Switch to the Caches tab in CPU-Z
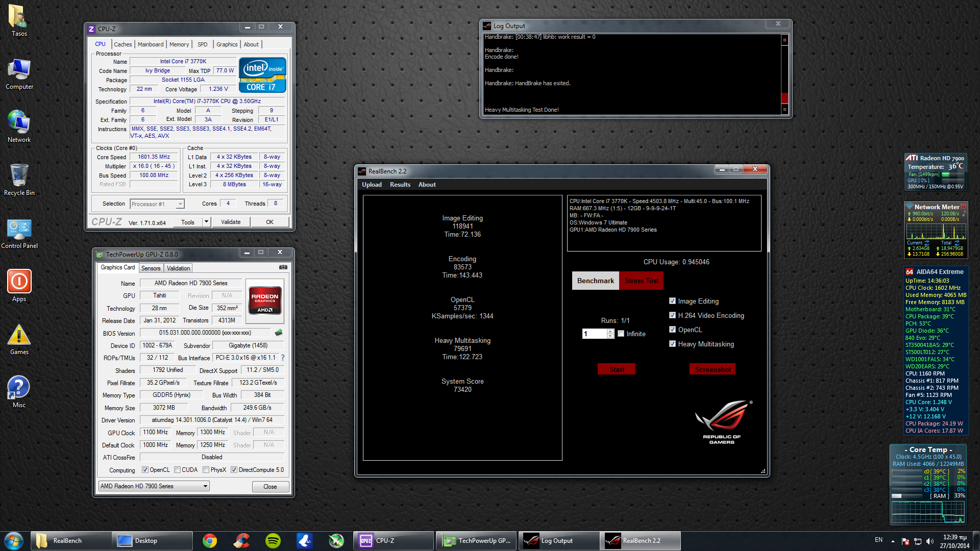Image resolution: width=980 pixels, height=551 pixels. (x=122, y=44)
